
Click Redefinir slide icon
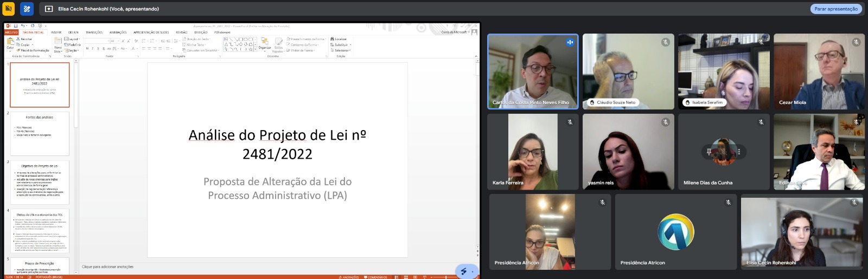66,45
